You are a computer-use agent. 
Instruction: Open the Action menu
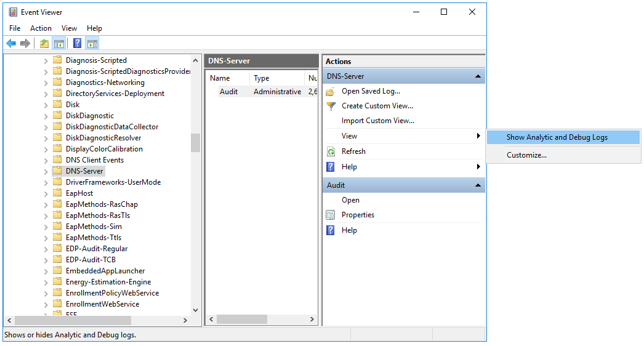(x=41, y=28)
